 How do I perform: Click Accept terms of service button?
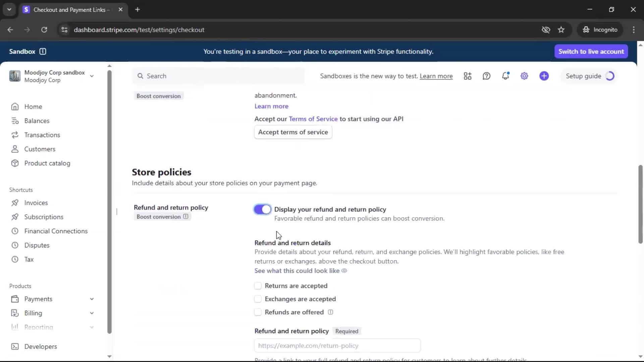coord(293,132)
